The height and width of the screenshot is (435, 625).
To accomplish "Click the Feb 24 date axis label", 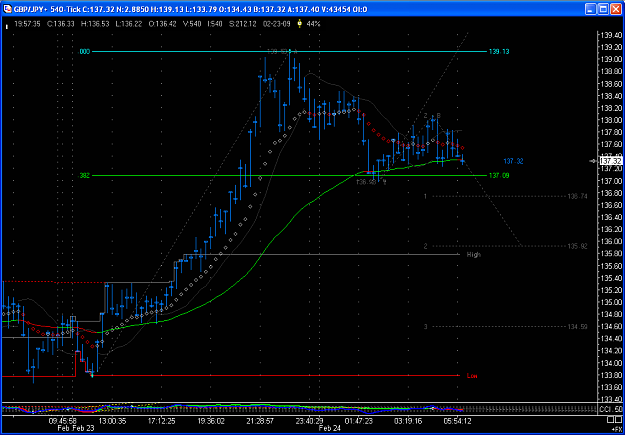I will point(329,428).
